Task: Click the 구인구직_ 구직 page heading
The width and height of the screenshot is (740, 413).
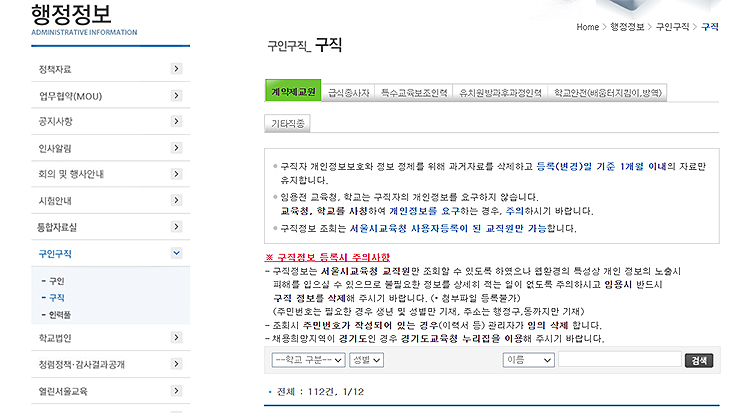Action: (x=304, y=45)
